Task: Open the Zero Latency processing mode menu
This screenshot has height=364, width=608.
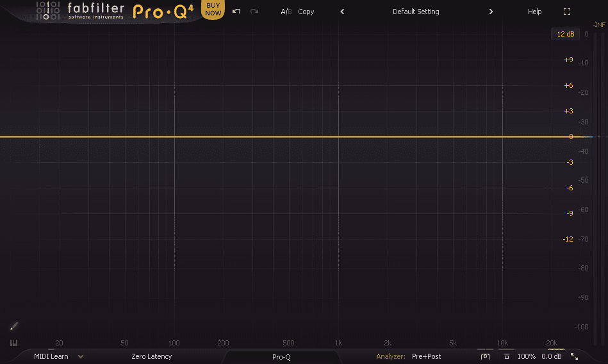Action: [152, 356]
